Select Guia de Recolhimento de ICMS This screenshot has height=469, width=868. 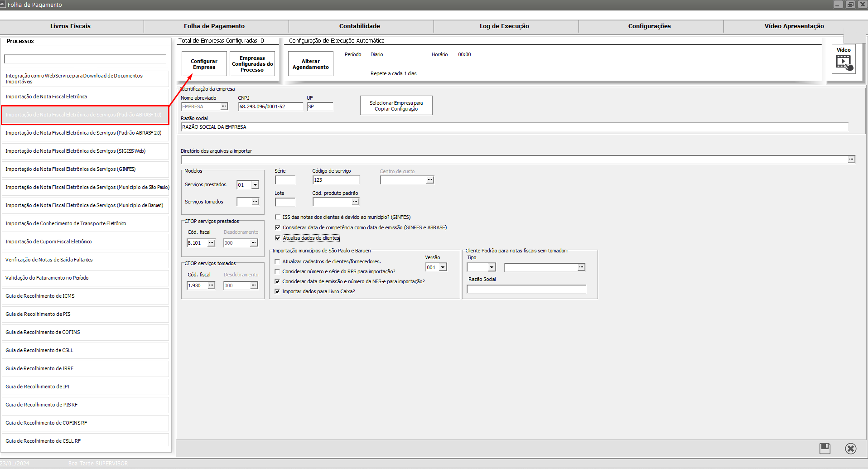click(x=85, y=296)
